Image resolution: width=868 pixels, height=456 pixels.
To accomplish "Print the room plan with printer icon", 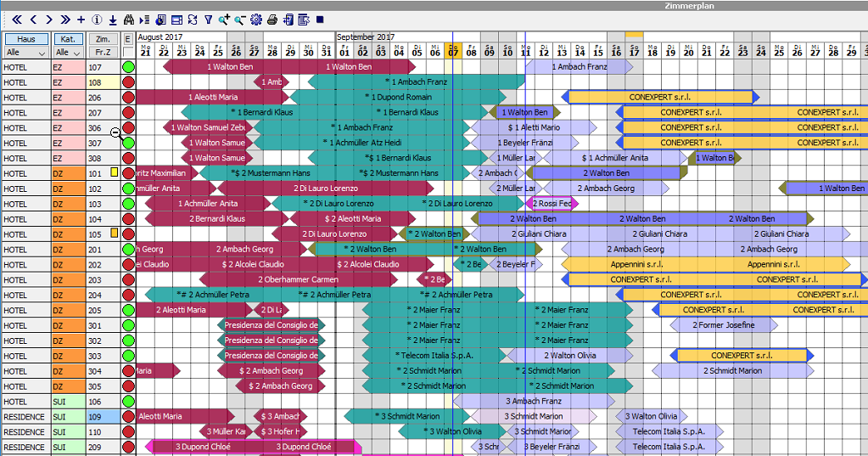I will coord(272,20).
